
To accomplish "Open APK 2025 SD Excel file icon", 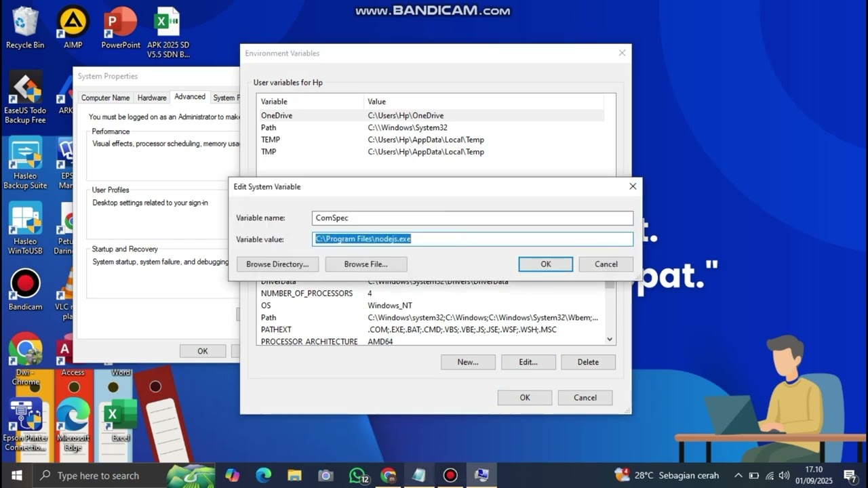I will 168,31.
